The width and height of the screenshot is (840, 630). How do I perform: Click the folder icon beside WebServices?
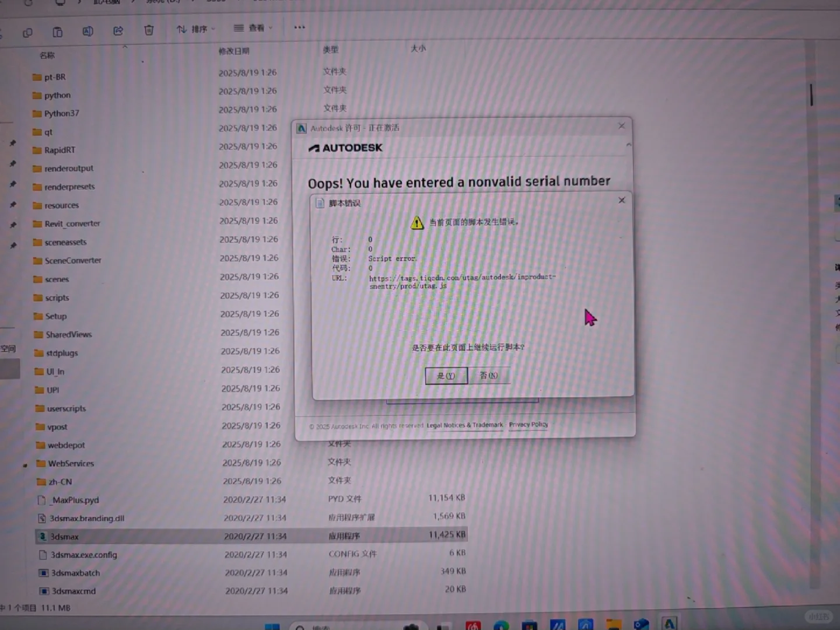pyautogui.click(x=41, y=464)
